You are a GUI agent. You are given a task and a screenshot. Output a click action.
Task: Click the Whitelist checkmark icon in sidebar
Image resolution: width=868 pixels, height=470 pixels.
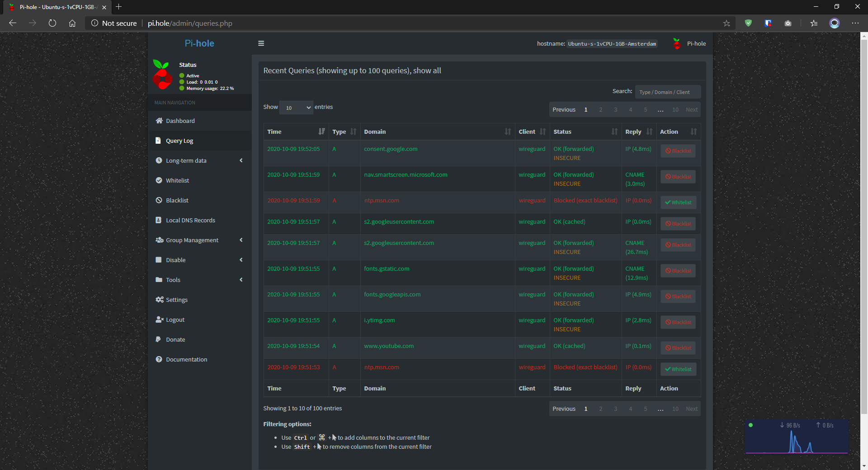[159, 180]
